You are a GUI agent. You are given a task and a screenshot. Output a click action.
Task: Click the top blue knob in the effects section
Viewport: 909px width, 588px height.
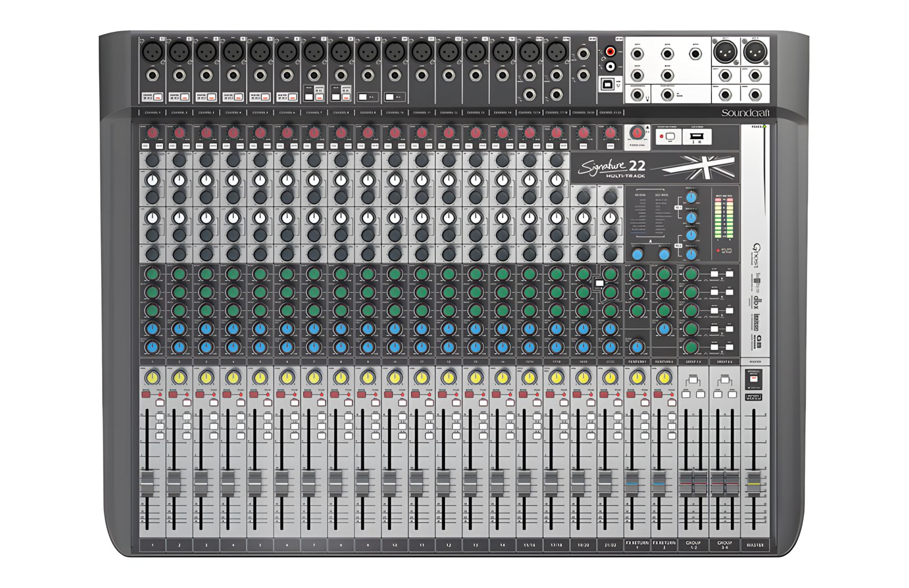click(x=691, y=197)
